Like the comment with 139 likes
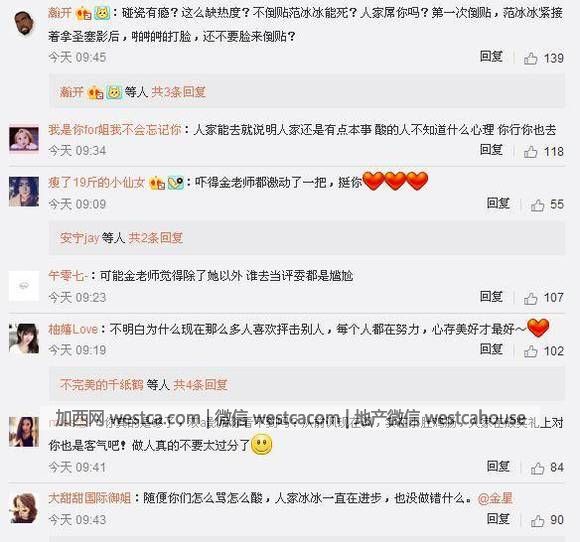 [x=530, y=58]
